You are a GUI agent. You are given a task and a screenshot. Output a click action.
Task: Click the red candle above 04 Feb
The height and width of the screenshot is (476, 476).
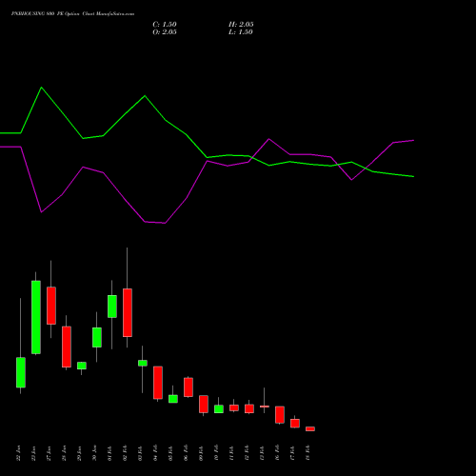point(158,383)
